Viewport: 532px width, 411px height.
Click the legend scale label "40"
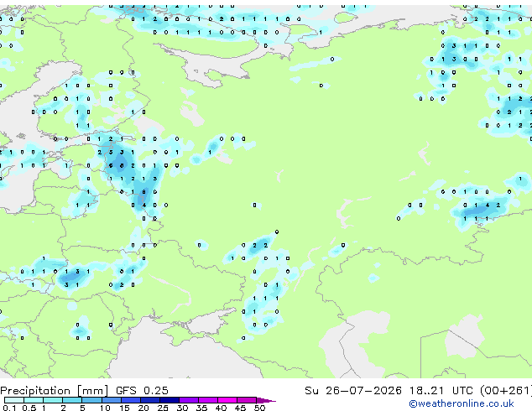click(221, 408)
